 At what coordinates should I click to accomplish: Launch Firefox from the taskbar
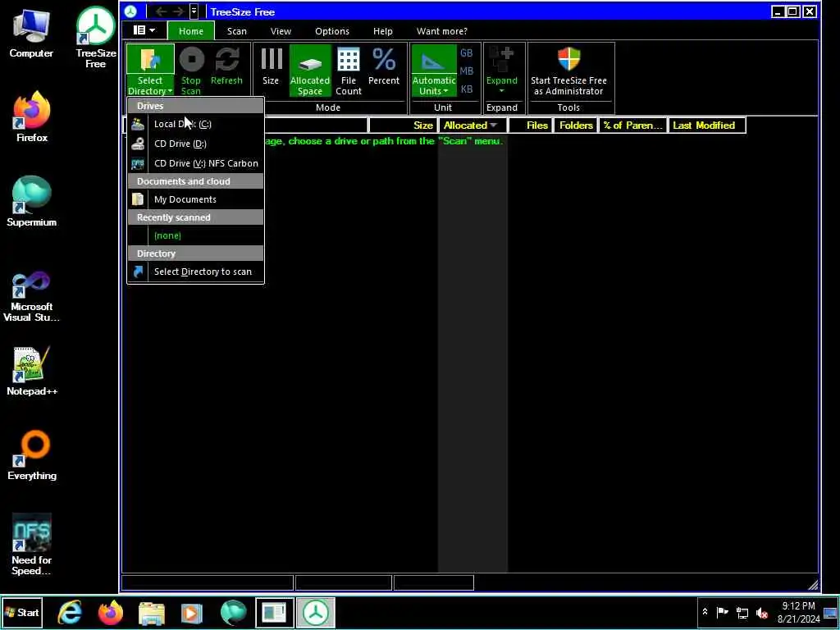pos(111,613)
